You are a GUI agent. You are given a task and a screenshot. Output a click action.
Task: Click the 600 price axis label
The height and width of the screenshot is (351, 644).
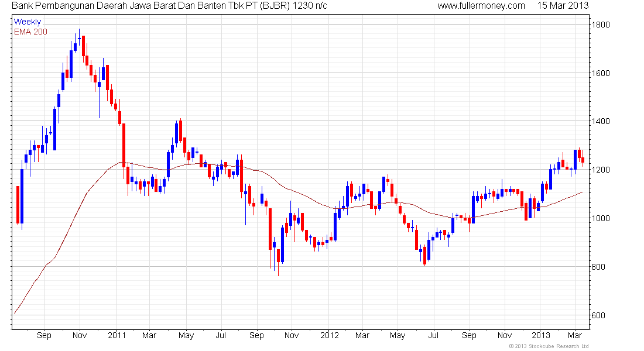598,315
